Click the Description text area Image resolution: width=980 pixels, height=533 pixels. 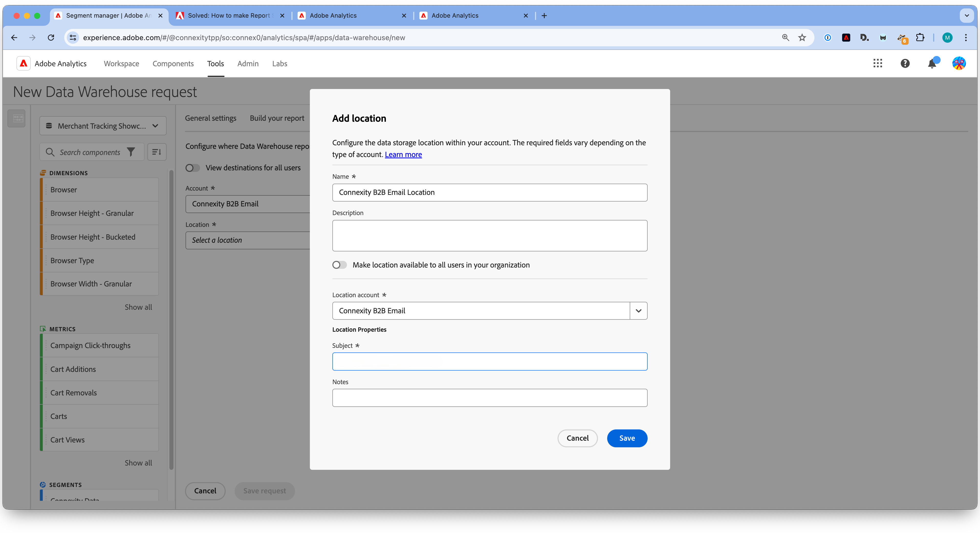point(490,236)
